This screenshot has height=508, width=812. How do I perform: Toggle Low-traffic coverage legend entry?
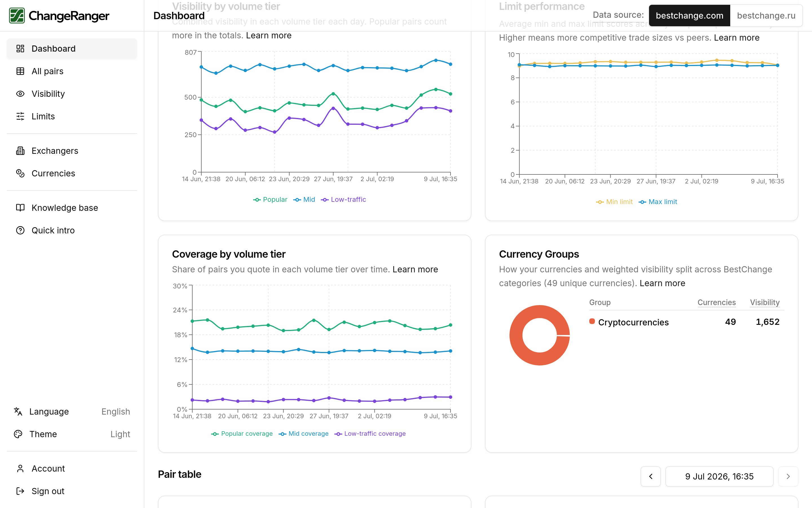pyautogui.click(x=370, y=433)
